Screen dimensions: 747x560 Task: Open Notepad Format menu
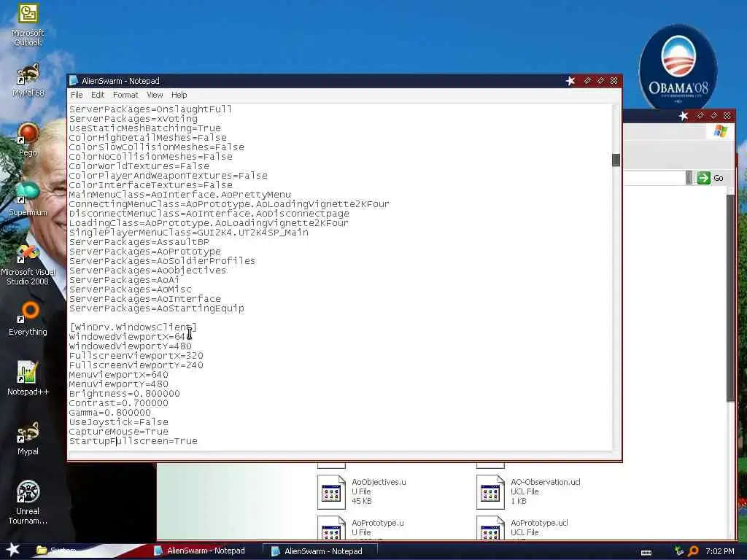[x=125, y=95]
